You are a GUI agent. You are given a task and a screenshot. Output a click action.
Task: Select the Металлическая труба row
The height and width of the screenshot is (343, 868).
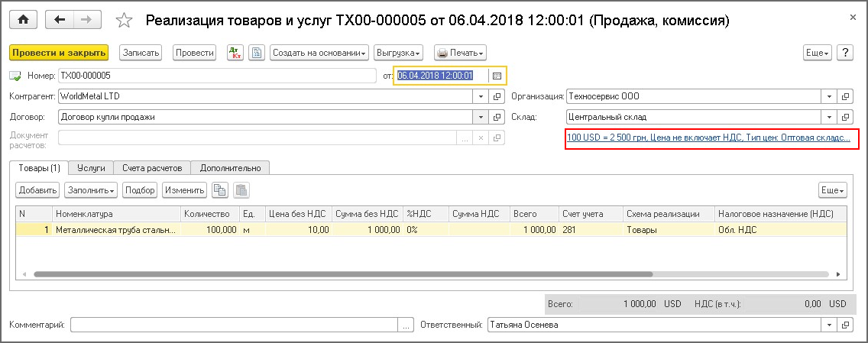click(115, 229)
